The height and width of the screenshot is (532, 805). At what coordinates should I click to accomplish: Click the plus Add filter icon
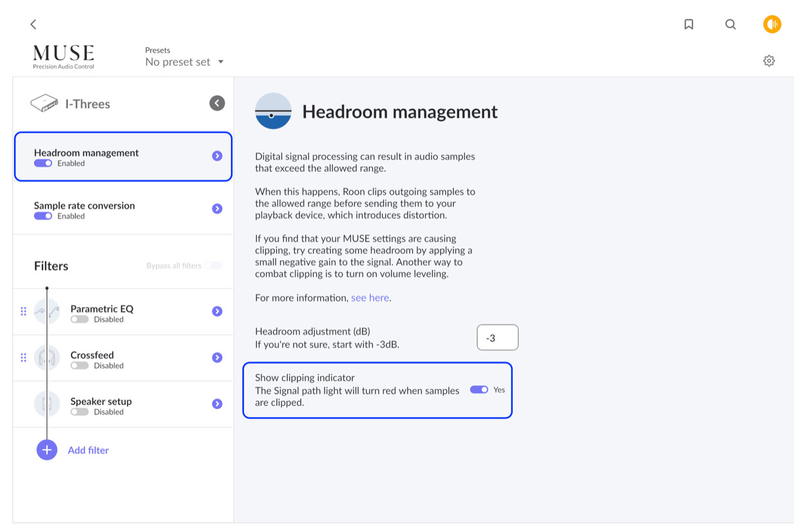pos(47,450)
